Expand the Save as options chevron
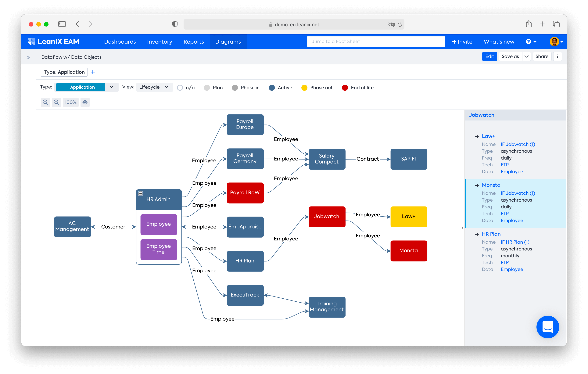 [x=526, y=56]
